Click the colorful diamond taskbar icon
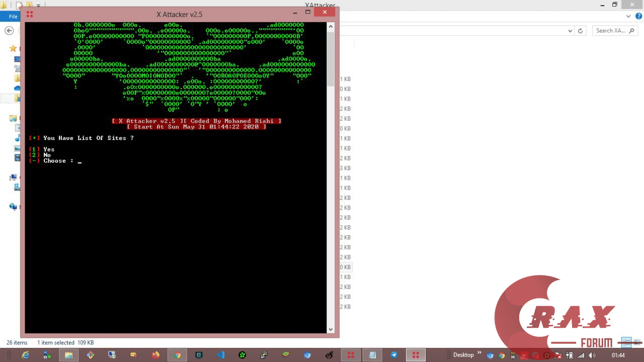This screenshot has width=644, height=362. (x=90, y=355)
